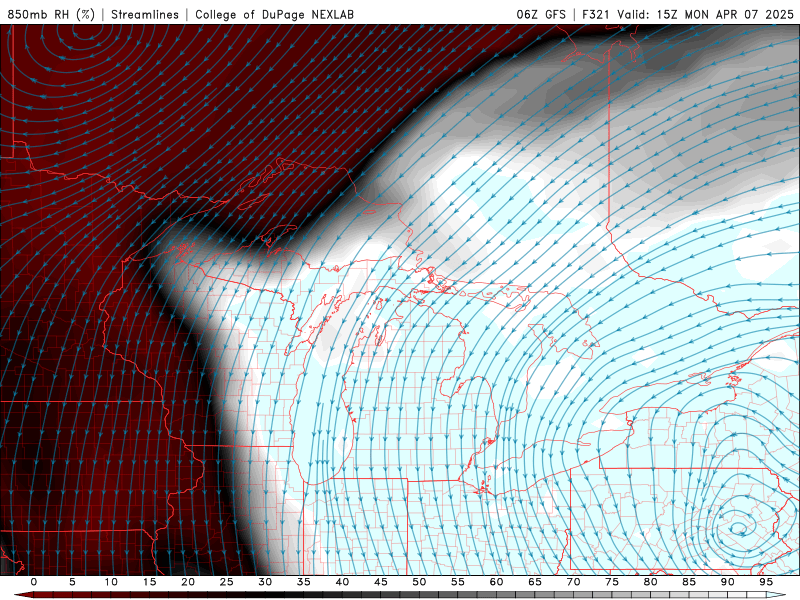Click the colorbar label "0"
Viewport: 800px width, 600px height.
click(34, 582)
